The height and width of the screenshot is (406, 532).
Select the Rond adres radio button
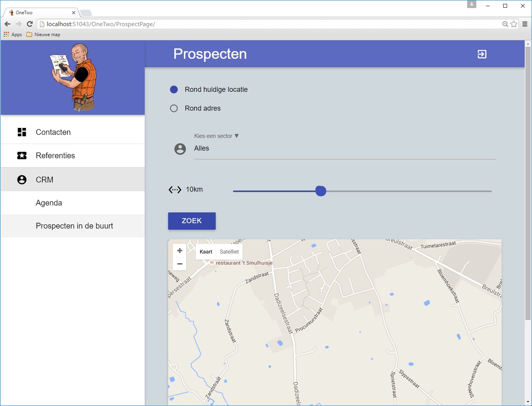pyautogui.click(x=174, y=108)
